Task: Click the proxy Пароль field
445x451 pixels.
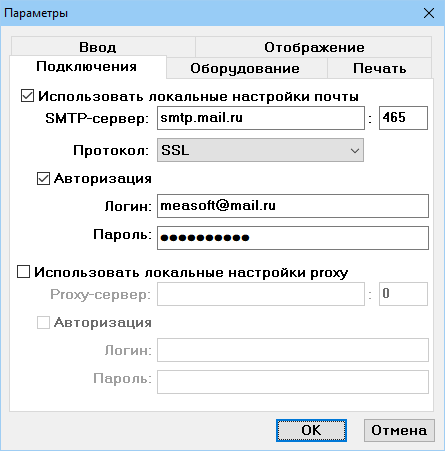Action: pos(293,382)
